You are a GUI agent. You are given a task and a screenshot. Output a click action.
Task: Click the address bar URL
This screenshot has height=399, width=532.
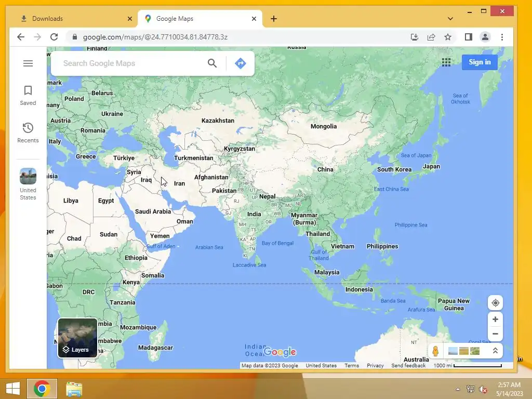[155, 37]
